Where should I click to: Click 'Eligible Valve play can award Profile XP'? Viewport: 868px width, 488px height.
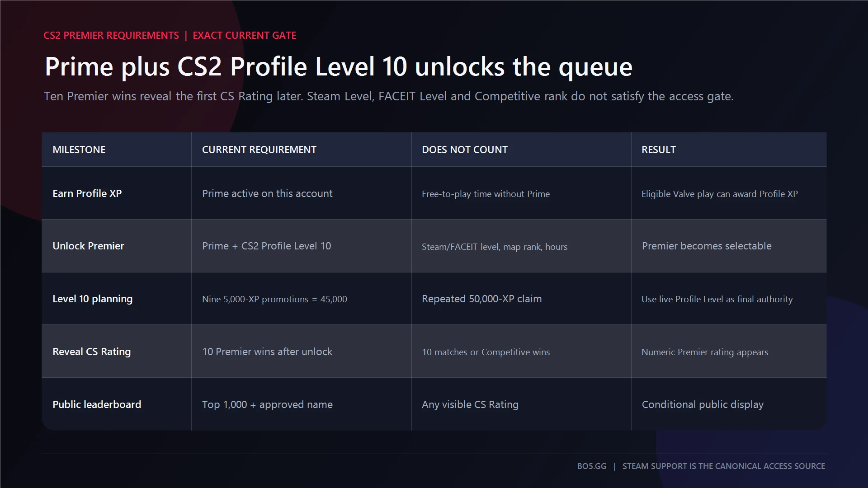pos(720,194)
